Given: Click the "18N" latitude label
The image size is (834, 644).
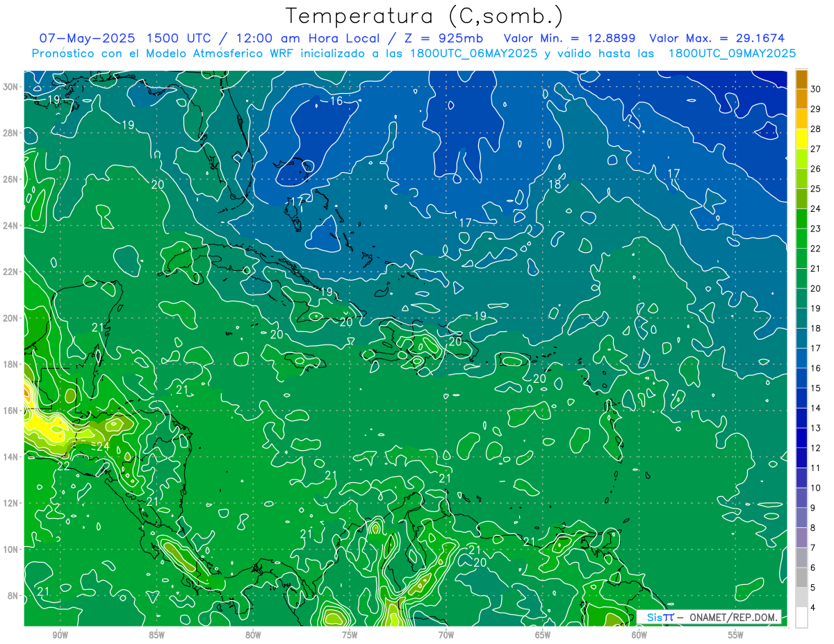Looking at the screenshot, I should (10, 364).
